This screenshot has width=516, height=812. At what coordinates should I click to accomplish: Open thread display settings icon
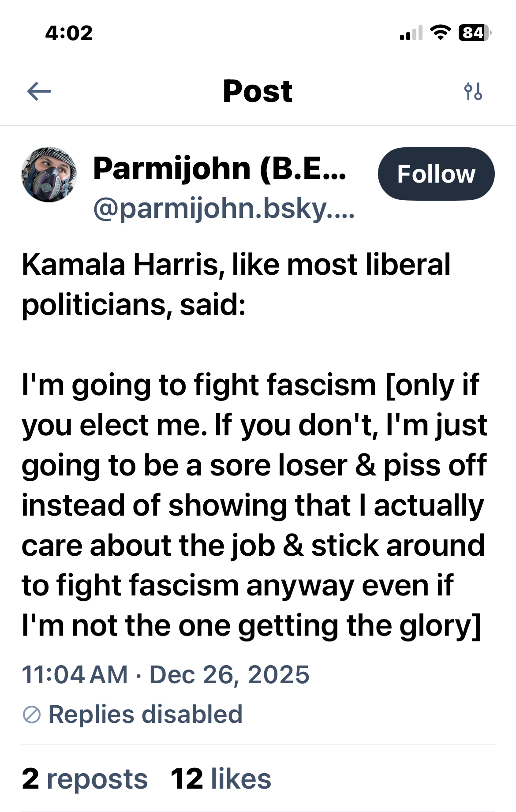tap(473, 92)
